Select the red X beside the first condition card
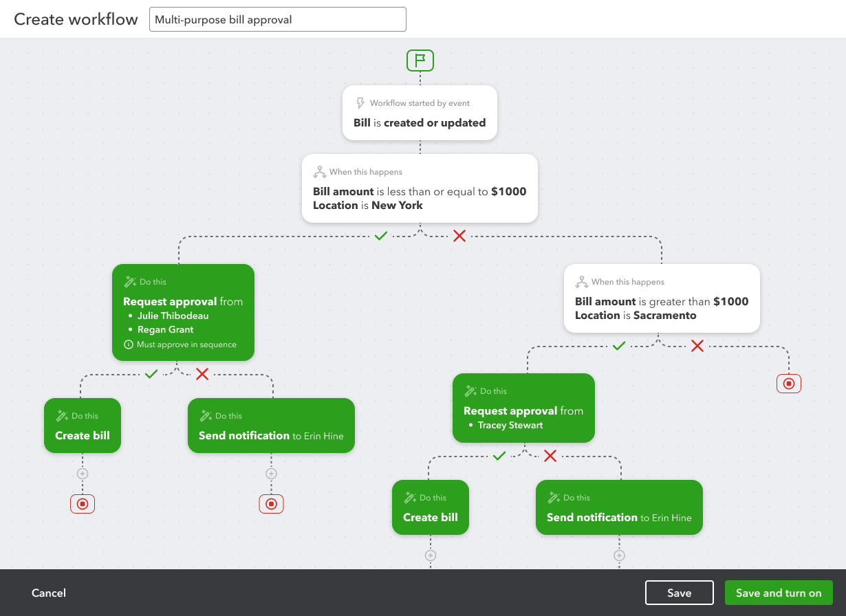This screenshot has width=846, height=616. click(x=459, y=236)
